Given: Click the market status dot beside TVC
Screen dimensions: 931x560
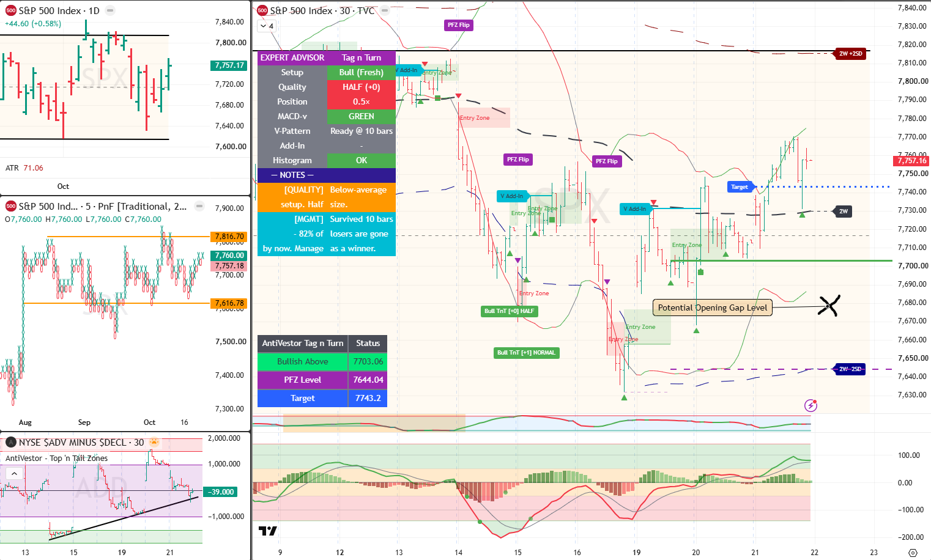Looking at the screenshot, I should (385, 10).
